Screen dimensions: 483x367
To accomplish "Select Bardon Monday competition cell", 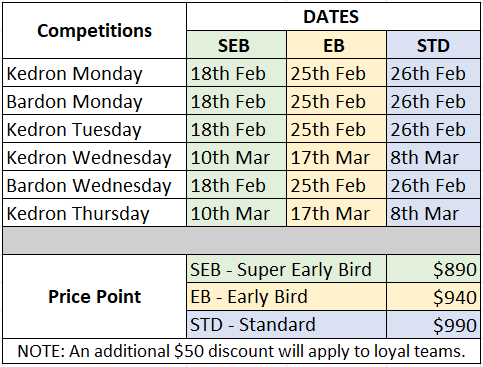I will pos(95,101).
